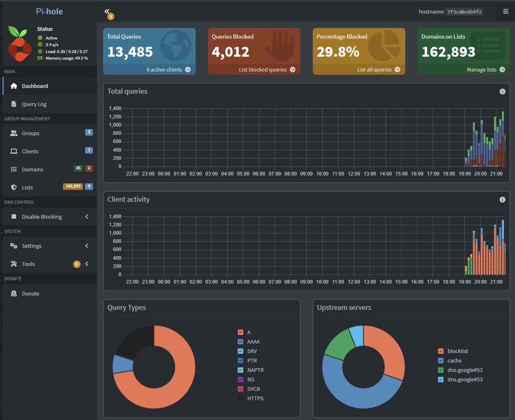Screen dimensions: 515x420
Task: Open the 6 active clients link
Action: [x=149, y=69]
